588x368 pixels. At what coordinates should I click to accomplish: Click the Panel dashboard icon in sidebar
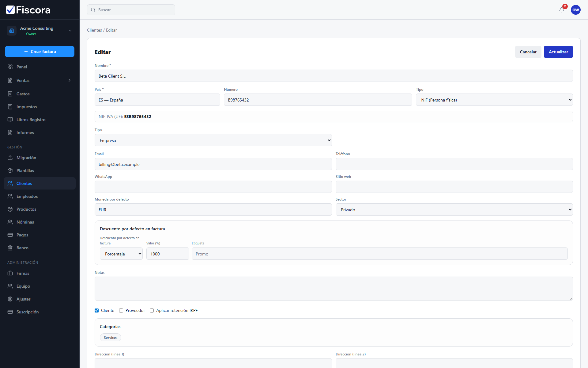[10, 67]
